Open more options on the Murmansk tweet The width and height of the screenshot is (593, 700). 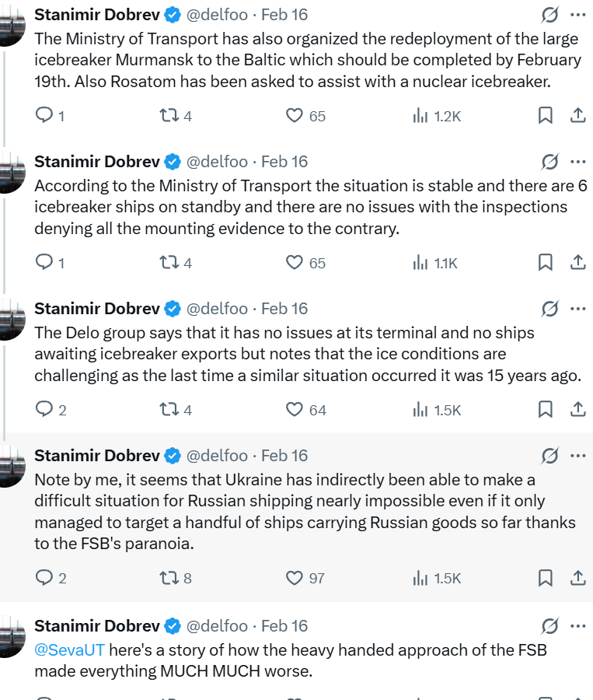click(577, 15)
